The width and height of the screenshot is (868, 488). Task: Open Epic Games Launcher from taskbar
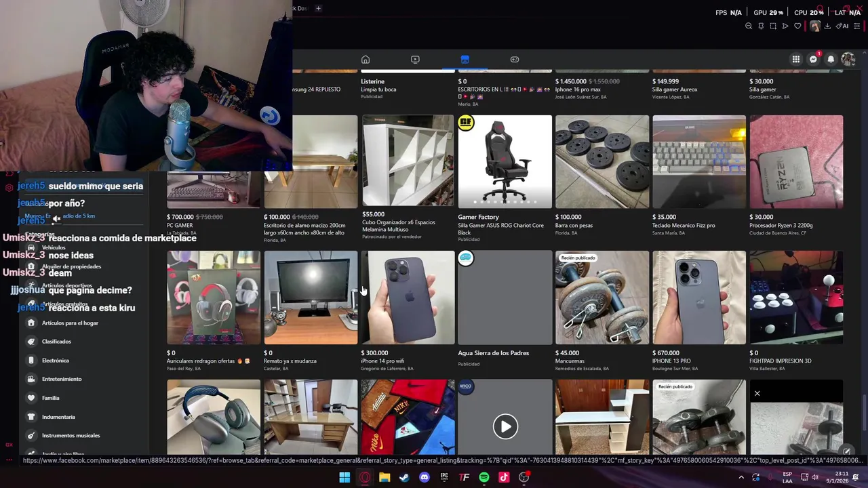click(x=444, y=477)
